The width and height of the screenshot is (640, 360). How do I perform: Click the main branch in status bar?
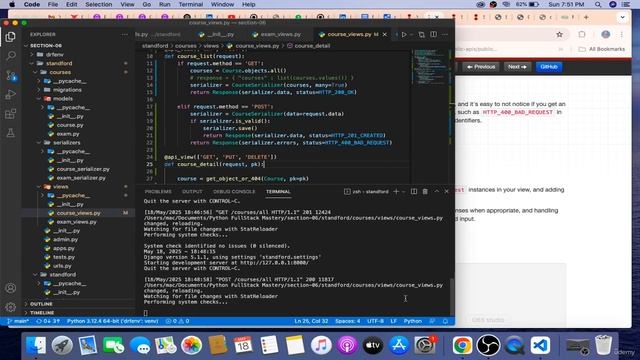click(x=18, y=321)
